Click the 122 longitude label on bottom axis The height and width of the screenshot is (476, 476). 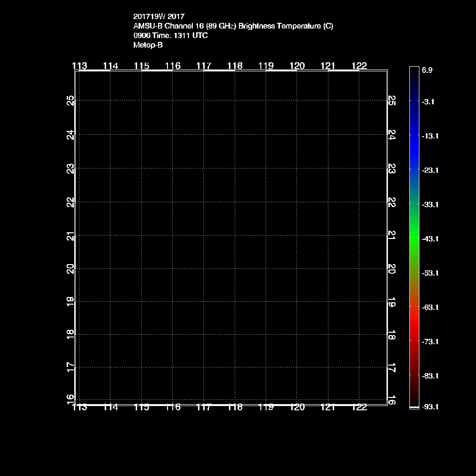(x=359, y=407)
